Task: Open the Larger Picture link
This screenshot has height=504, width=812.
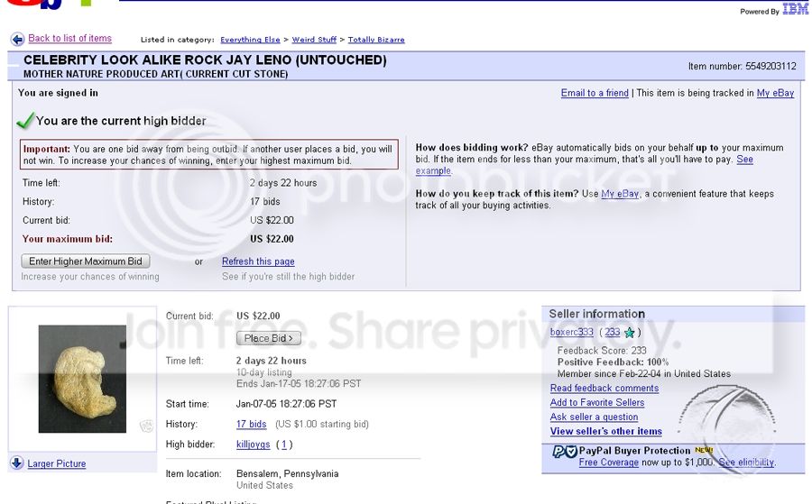Action: click(57, 463)
